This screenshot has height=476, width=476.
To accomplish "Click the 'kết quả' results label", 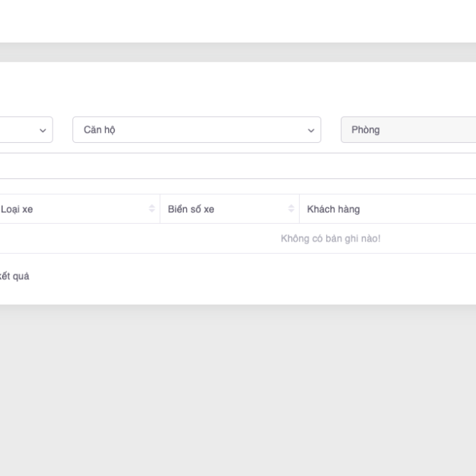I will point(14,276).
